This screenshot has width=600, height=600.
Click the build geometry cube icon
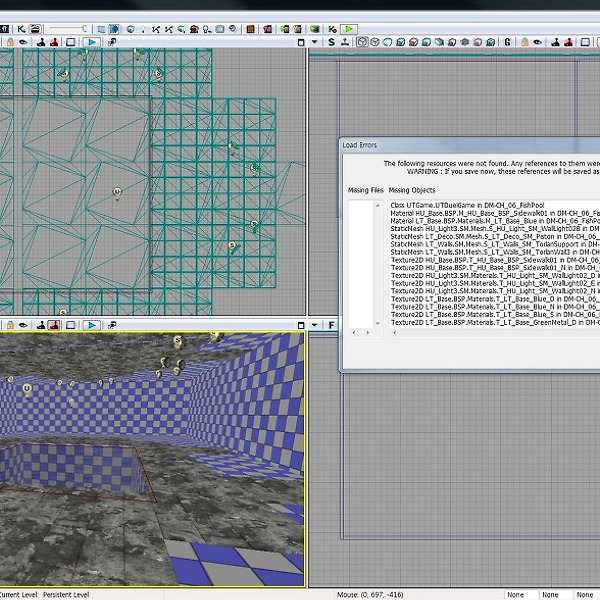tap(130, 29)
